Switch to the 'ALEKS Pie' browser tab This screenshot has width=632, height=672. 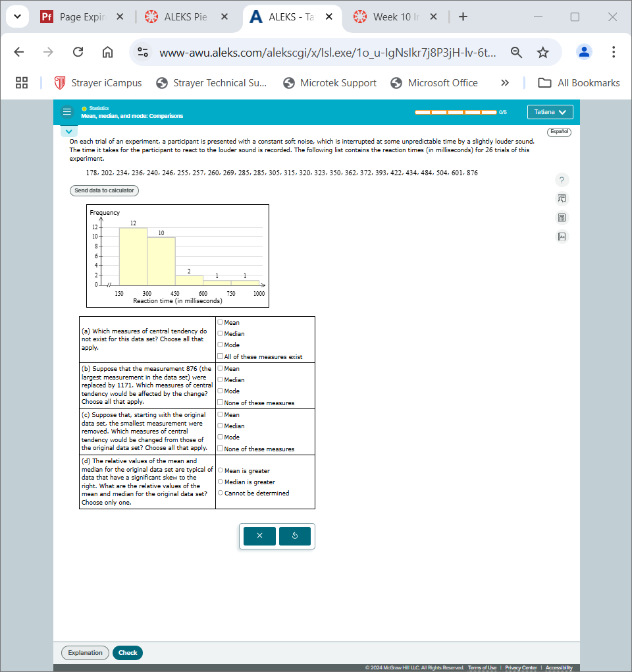pos(186,17)
